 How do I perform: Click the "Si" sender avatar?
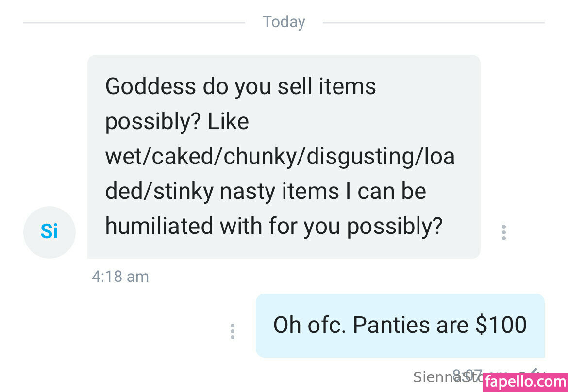tap(49, 232)
